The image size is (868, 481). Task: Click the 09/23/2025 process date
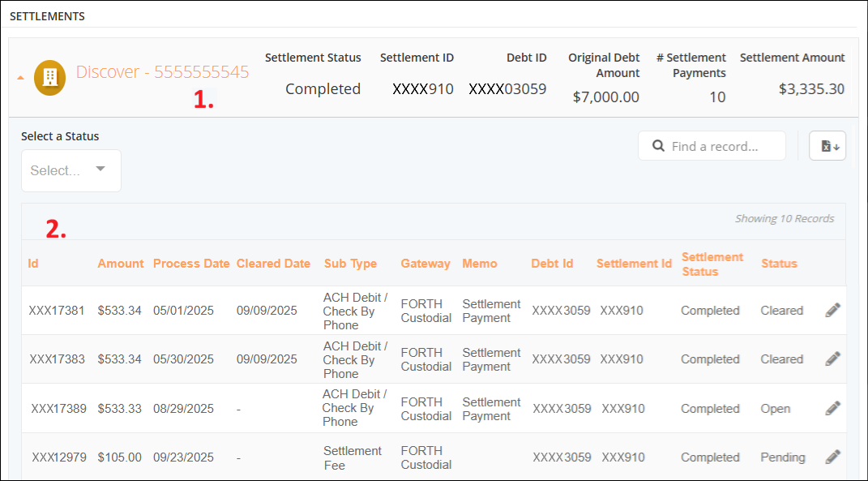(x=184, y=457)
